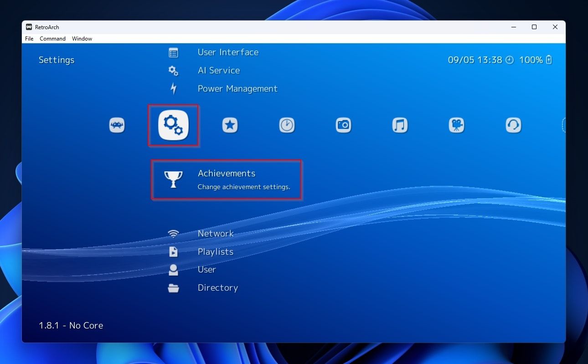This screenshot has height=364, width=588.
Task: Select the RetroArch Main Menu icon
Action: (x=117, y=125)
